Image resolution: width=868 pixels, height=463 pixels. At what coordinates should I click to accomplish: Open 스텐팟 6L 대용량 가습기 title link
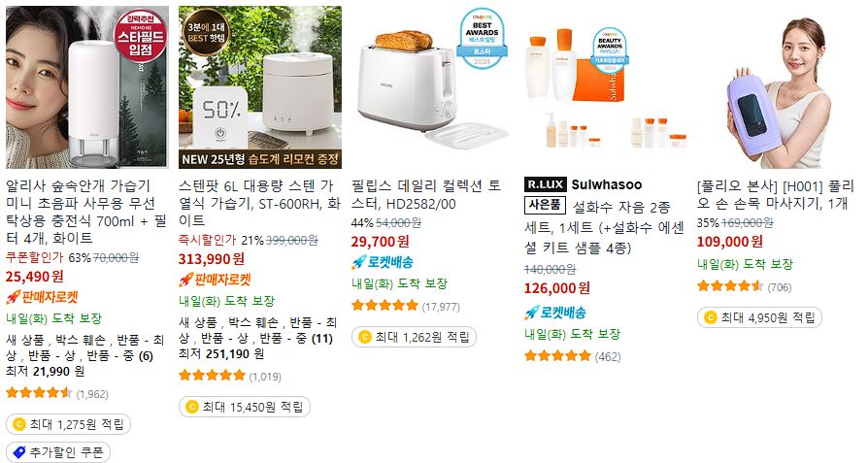259,203
